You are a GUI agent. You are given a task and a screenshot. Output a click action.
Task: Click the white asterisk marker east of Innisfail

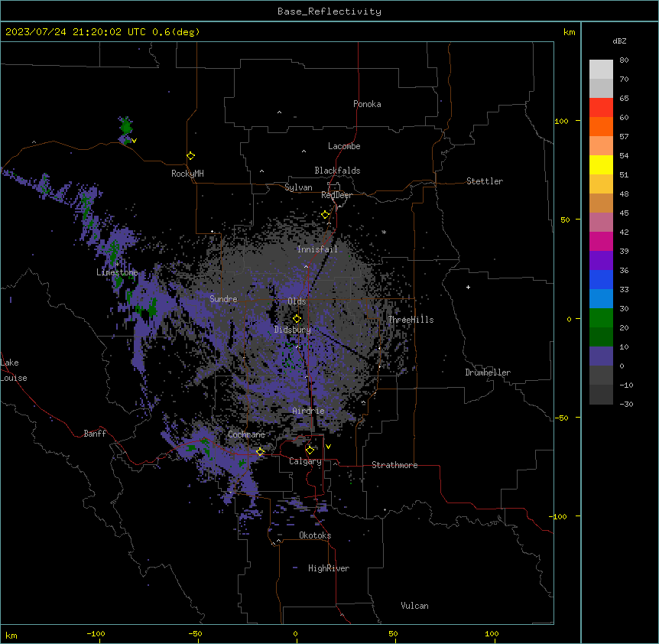click(x=384, y=232)
